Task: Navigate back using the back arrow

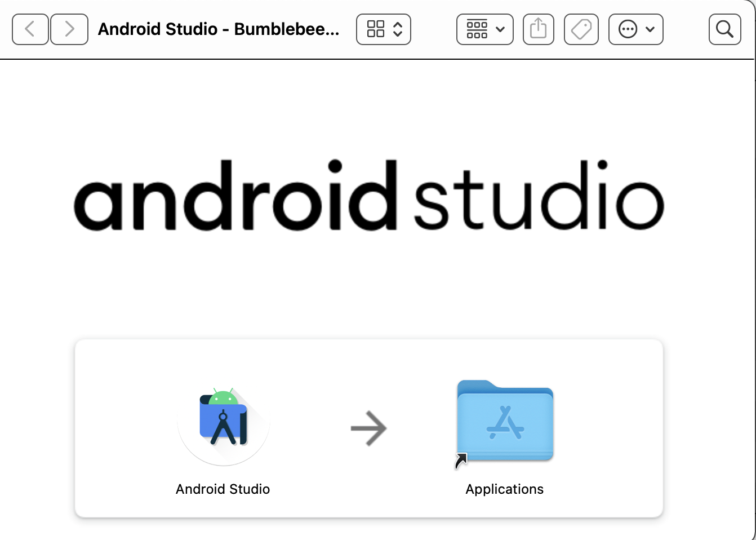Action: tap(30, 29)
